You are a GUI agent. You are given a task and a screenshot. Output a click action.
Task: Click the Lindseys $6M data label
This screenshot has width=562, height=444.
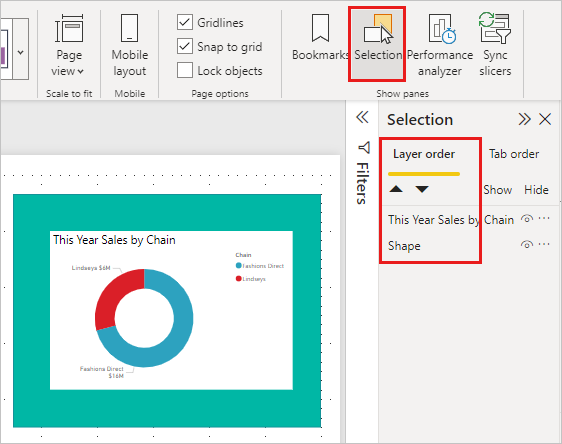[91, 268]
